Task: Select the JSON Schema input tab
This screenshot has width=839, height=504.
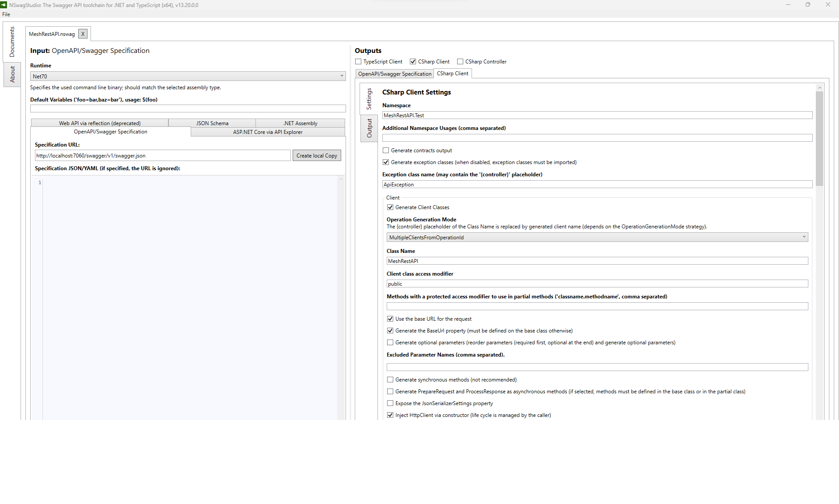Action: 212,123
